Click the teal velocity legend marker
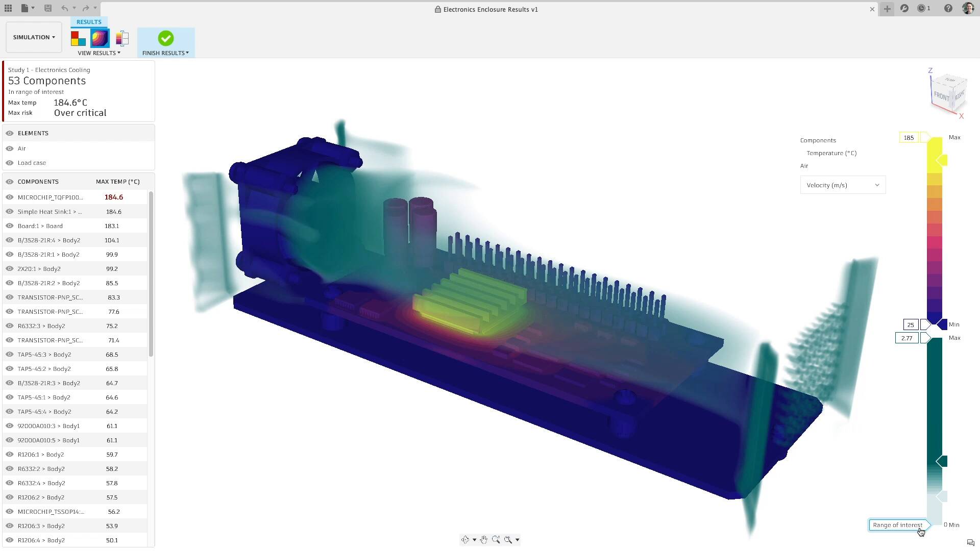This screenshot has height=551, width=980. pyautogui.click(x=942, y=461)
